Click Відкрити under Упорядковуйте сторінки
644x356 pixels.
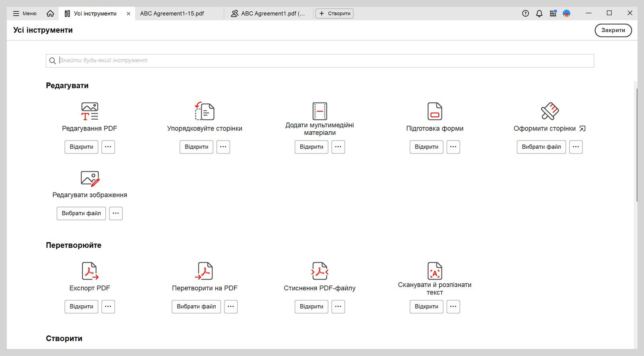tap(196, 147)
